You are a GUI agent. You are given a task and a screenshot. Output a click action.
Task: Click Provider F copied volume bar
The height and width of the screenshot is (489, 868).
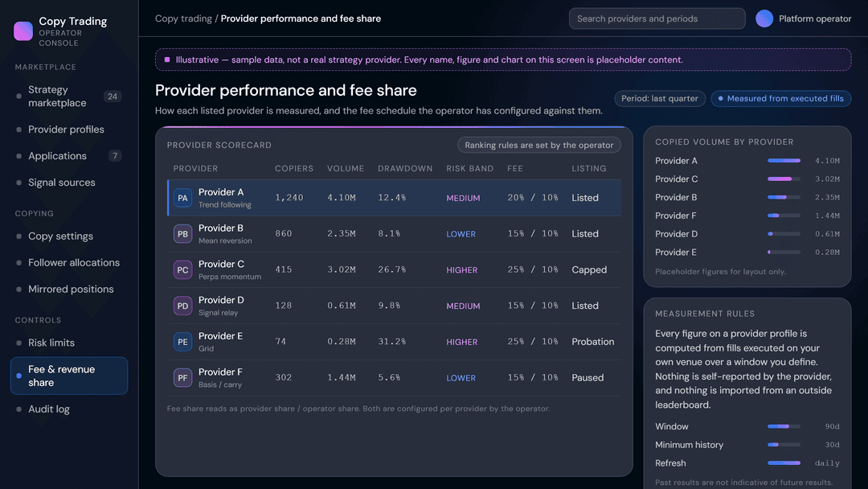pos(784,216)
